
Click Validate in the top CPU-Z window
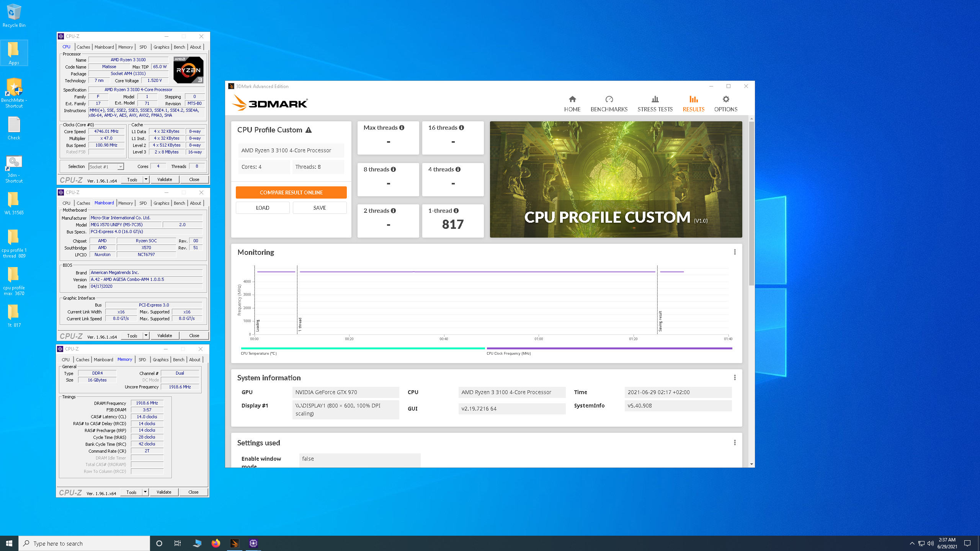(165, 179)
